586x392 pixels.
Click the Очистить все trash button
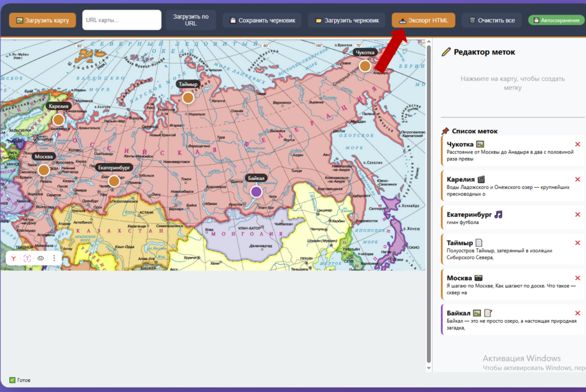click(x=492, y=20)
